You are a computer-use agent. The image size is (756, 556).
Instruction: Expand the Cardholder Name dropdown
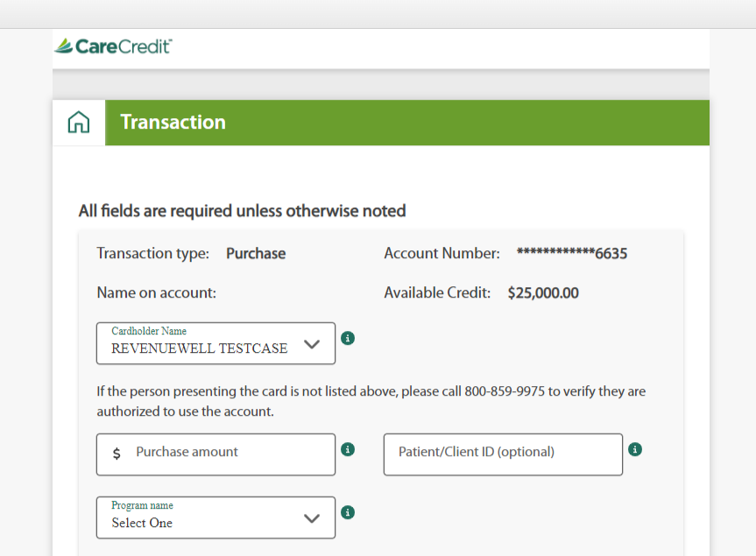pyautogui.click(x=216, y=343)
